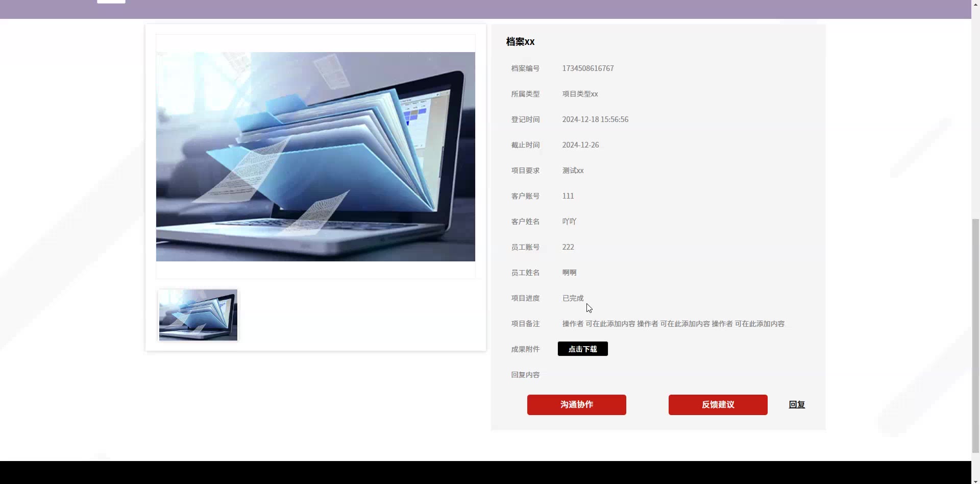Follow the 回复 reply link
Viewport: 980px width, 484px height.
[797, 404]
